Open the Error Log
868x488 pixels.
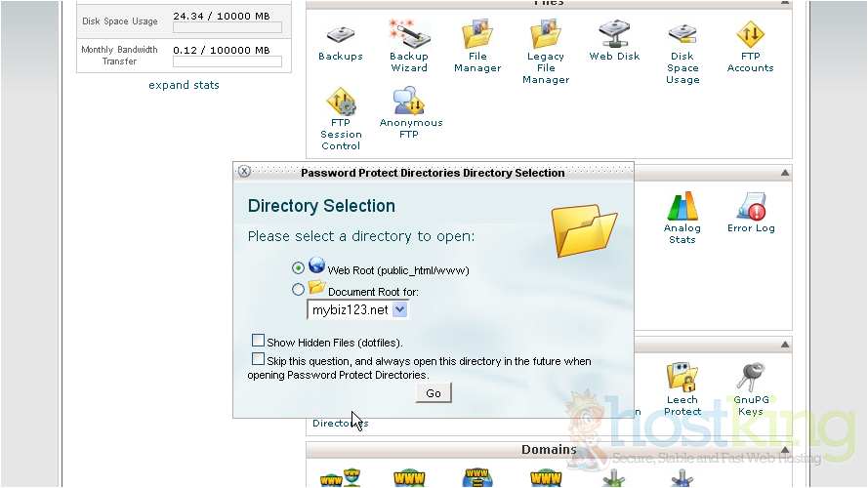751,214
